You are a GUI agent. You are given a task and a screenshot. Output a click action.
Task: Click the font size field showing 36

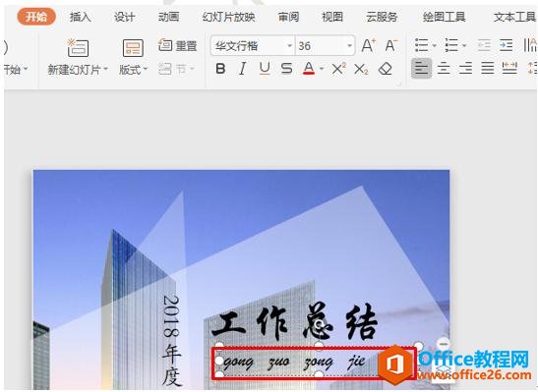pyautogui.click(x=320, y=45)
